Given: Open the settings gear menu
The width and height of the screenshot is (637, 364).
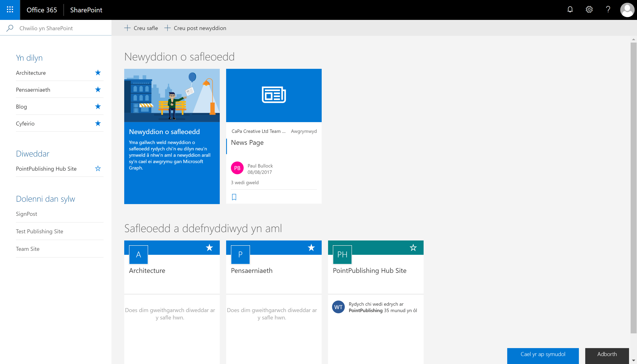Looking at the screenshot, I should click(589, 10).
